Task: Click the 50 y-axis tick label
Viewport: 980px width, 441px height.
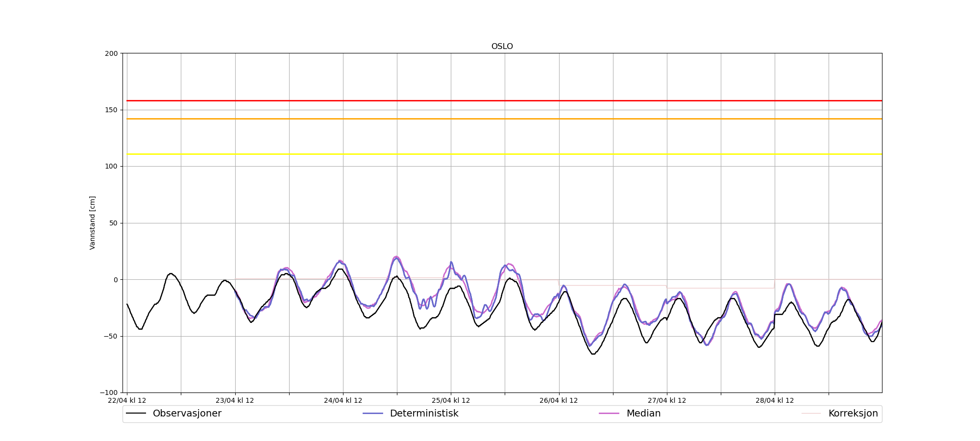Action: [113, 223]
